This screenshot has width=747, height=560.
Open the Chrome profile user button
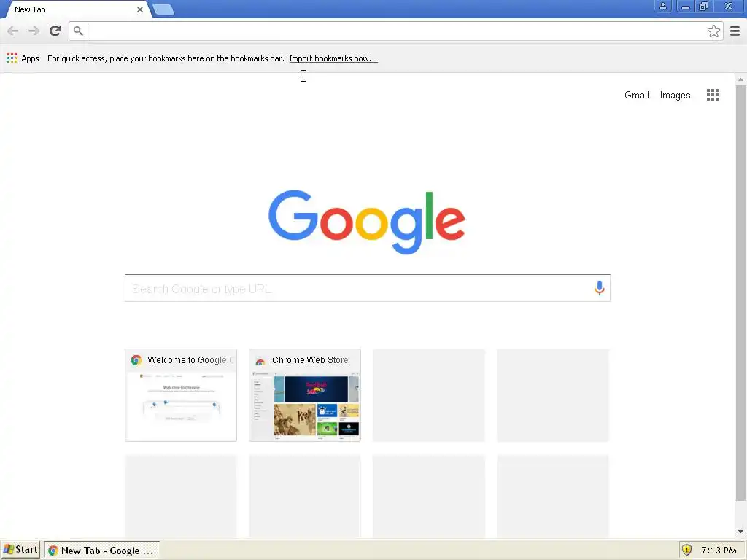662,6
